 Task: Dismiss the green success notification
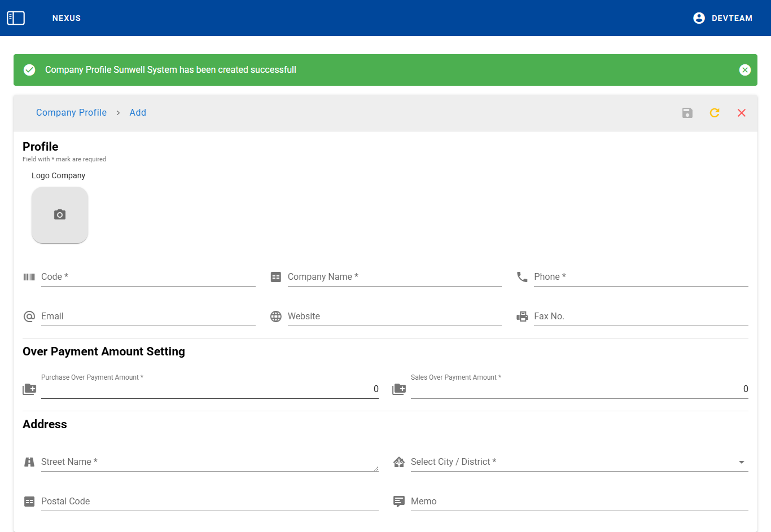(x=744, y=70)
